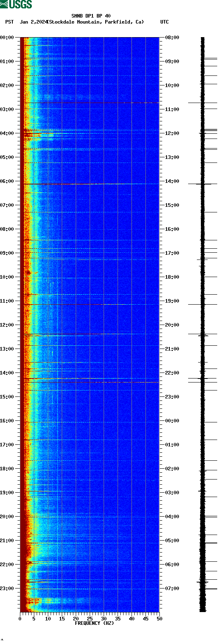Viewport: 220px width, 644px height.
Task: Click the frequency axis value '15'
Action: click(x=62, y=619)
